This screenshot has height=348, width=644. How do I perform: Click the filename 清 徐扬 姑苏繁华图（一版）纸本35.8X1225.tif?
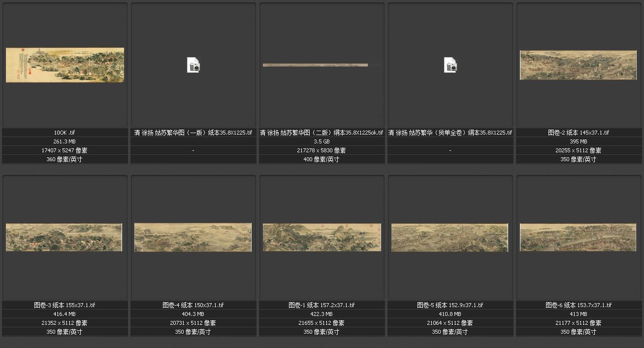coord(193,133)
